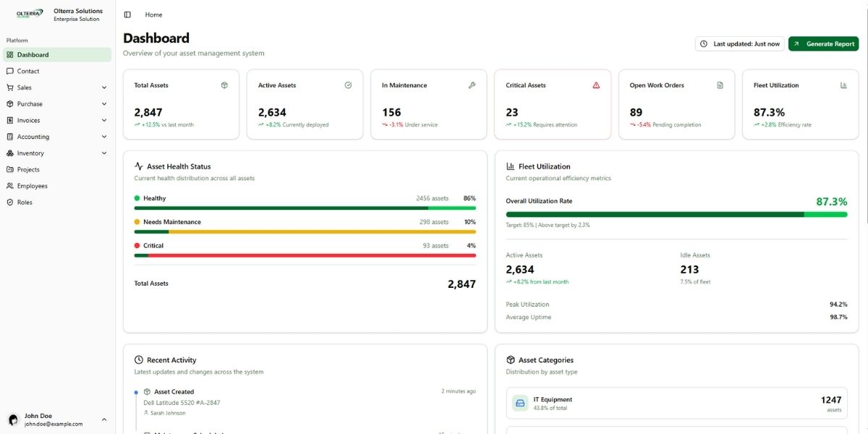868x434 pixels.
Task: Click the Peak Utilization 94.2% value
Action: click(x=838, y=305)
